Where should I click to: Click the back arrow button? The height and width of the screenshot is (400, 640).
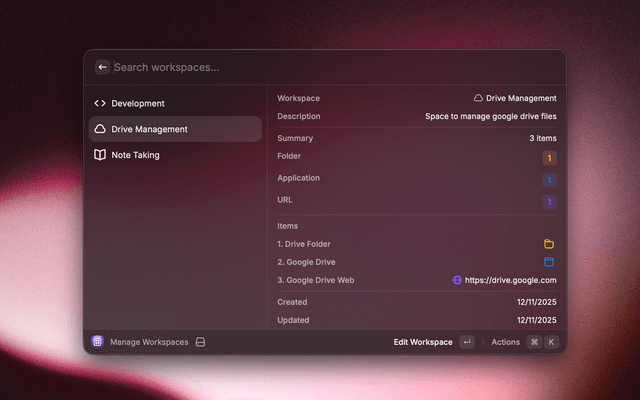click(102, 67)
